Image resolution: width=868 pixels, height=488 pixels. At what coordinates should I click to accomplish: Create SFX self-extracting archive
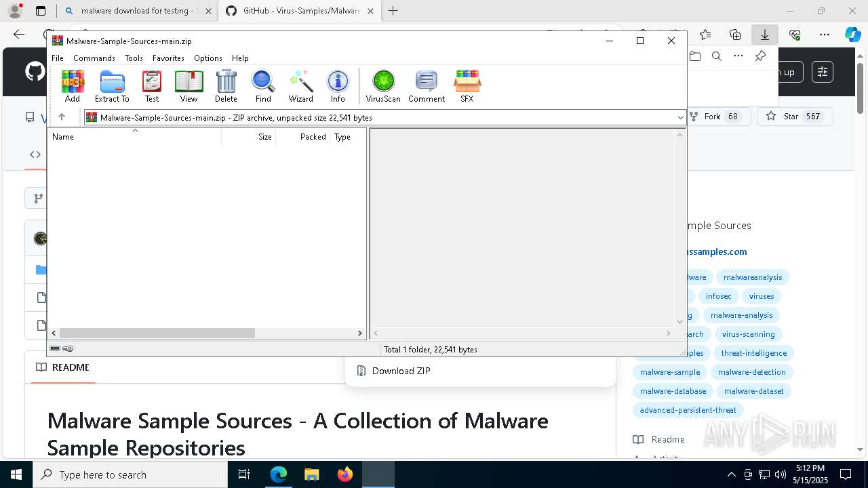[x=467, y=86]
